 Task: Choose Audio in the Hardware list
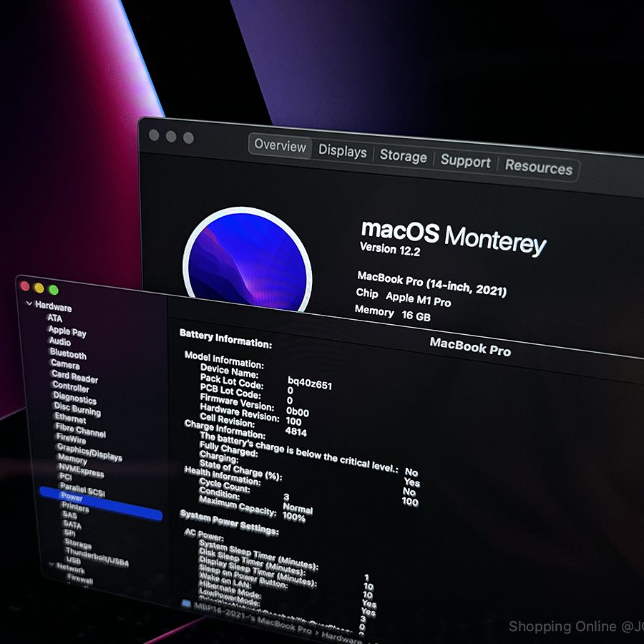tap(60, 341)
